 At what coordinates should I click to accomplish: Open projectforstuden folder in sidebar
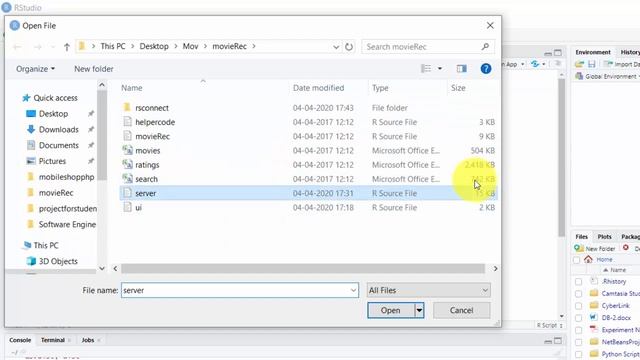[x=67, y=209]
